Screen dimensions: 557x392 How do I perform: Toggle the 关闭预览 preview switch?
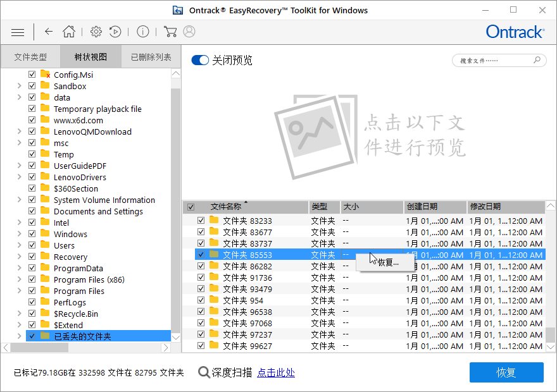pos(200,61)
